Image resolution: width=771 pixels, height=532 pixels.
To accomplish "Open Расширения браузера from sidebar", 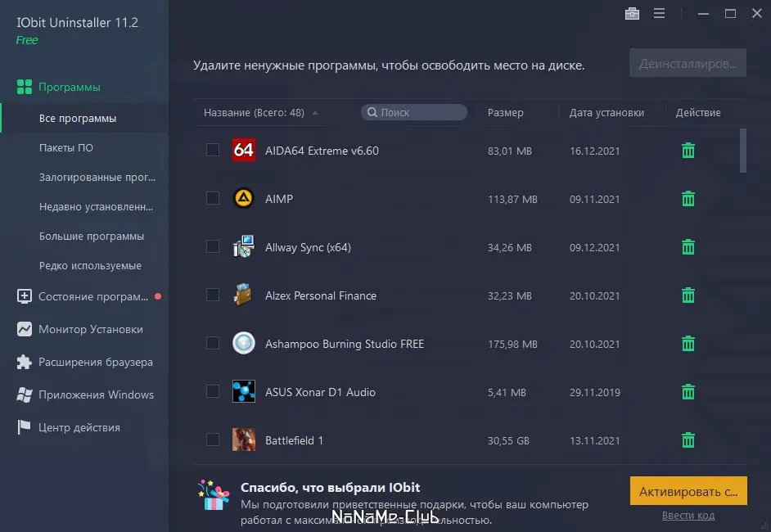I will 96,362.
